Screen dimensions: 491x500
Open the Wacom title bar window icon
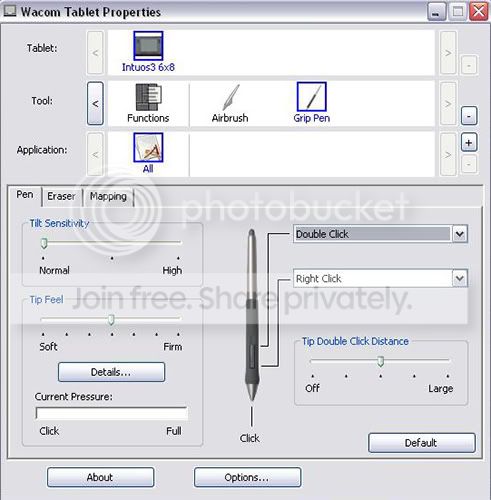[9, 11]
